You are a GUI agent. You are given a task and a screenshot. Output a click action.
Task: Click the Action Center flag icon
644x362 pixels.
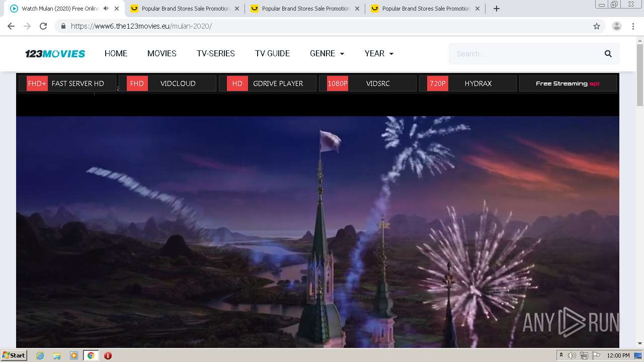click(x=596, y=355)
